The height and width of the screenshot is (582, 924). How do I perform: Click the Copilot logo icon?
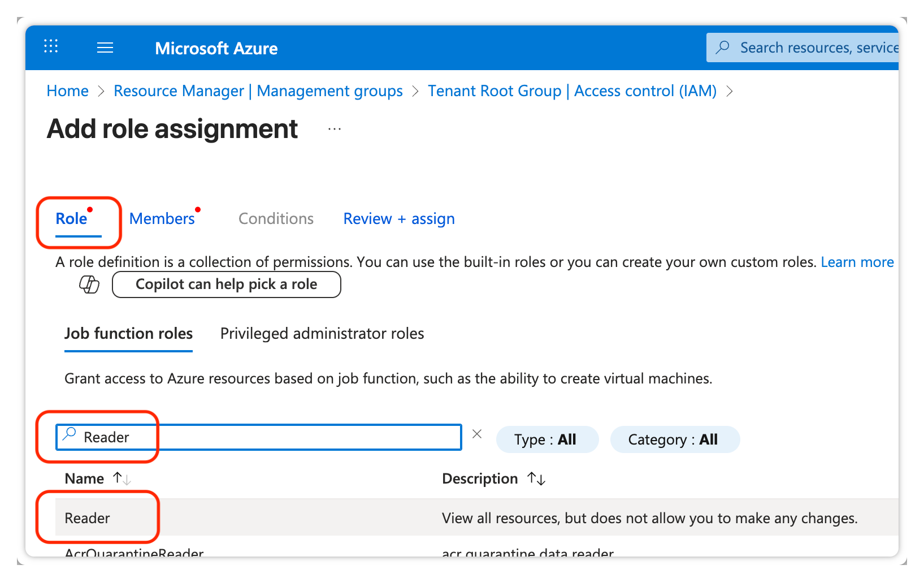[89, 284]
